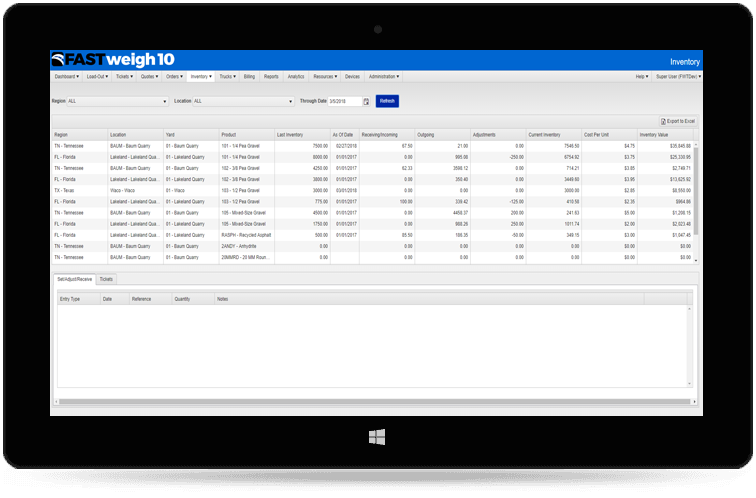
Task: Go to the Reports page
Action: (x=271, y=77)
